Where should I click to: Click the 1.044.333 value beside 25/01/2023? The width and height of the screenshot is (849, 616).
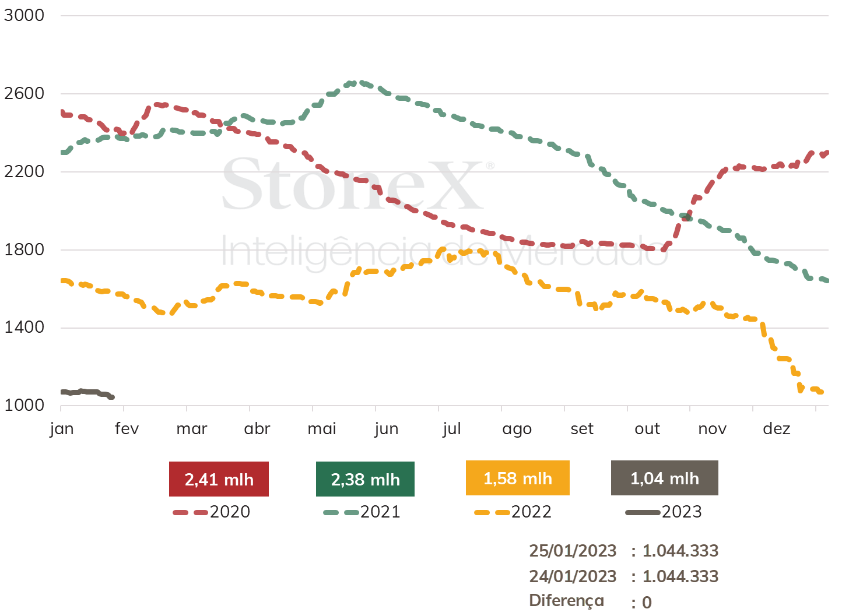[680, 551]
